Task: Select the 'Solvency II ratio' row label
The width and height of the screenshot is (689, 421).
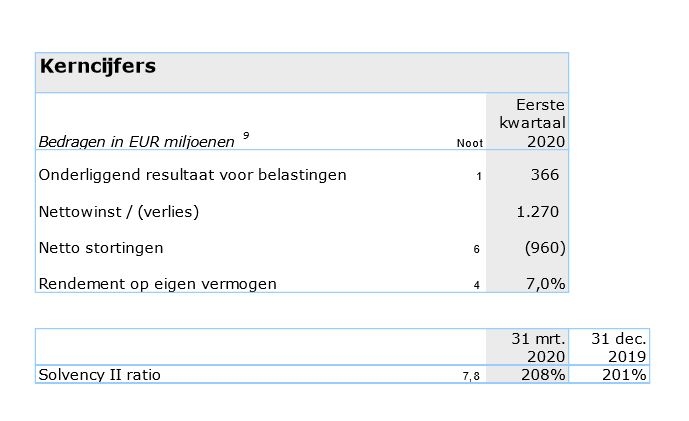Action: (99, 375)
